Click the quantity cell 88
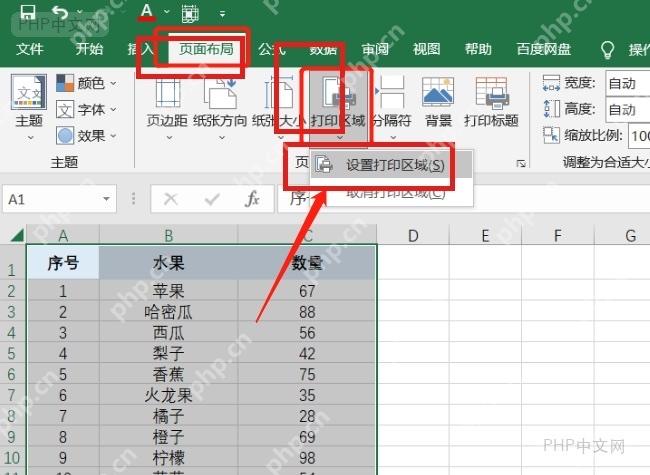 (307, 312)
